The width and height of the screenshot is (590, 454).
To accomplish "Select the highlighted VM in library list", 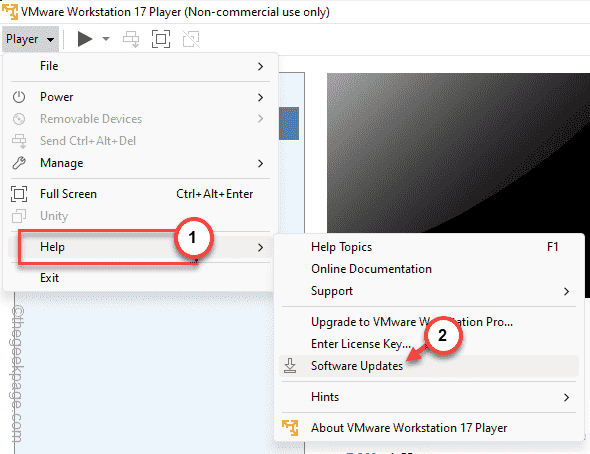I will point(289,123).
